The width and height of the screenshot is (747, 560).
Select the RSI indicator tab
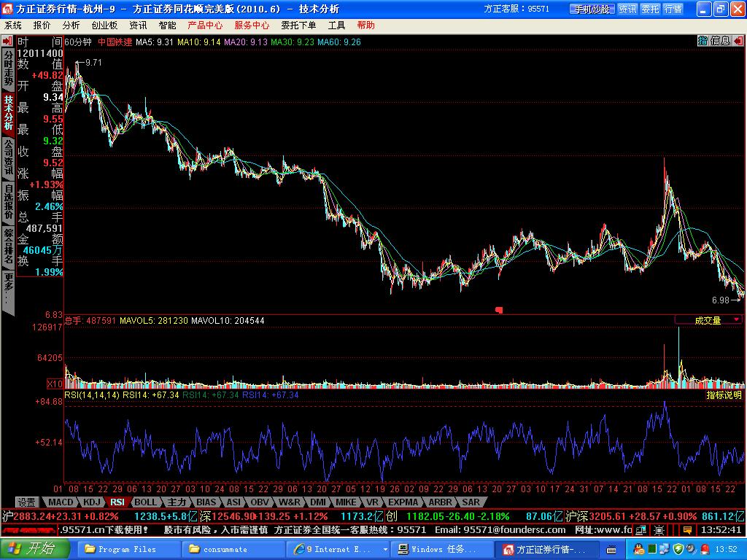tap(117, 502)
